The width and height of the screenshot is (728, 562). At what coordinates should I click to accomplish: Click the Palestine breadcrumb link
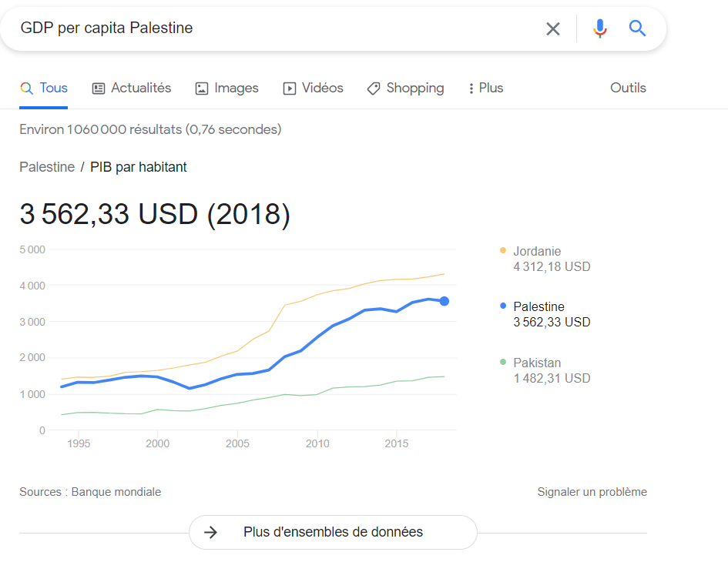47,166
